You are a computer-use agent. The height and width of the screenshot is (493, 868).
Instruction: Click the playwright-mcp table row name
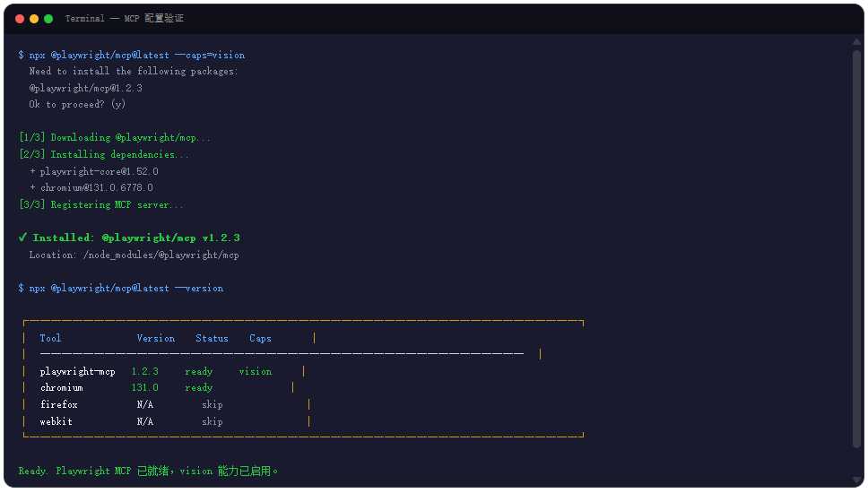click(x=77, y=371)
